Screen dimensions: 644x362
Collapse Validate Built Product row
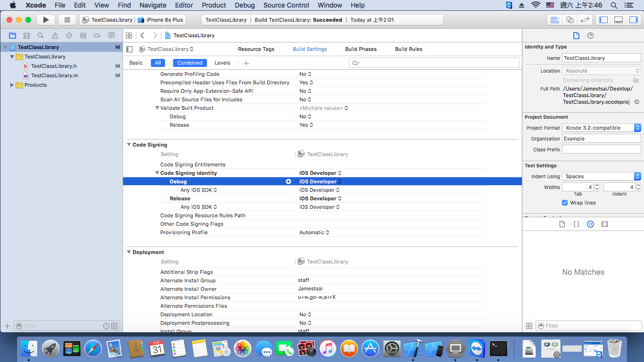(x=157, y=108)
